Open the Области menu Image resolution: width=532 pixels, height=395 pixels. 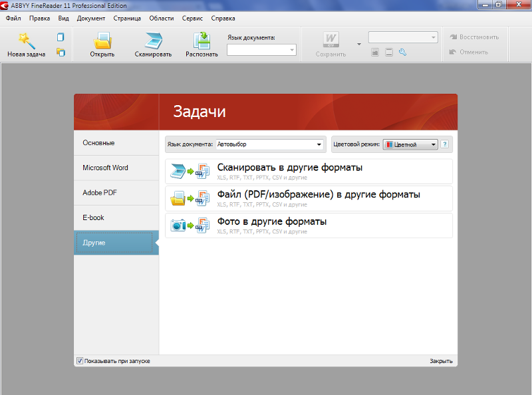(162, 19)
